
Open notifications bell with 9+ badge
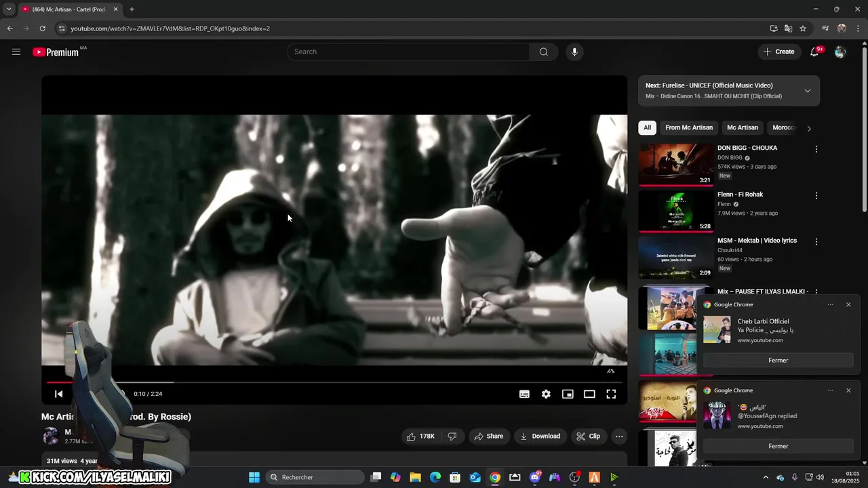[x=815, y=52]
